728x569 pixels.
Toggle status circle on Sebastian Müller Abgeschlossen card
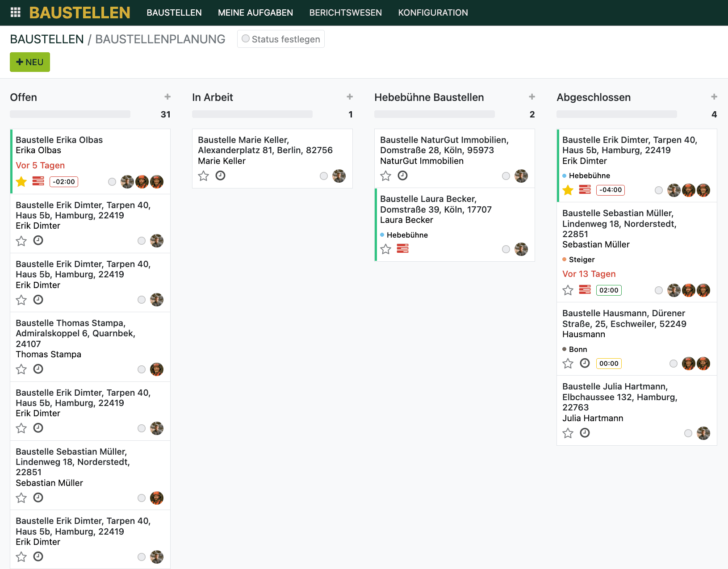click(659, 290)
